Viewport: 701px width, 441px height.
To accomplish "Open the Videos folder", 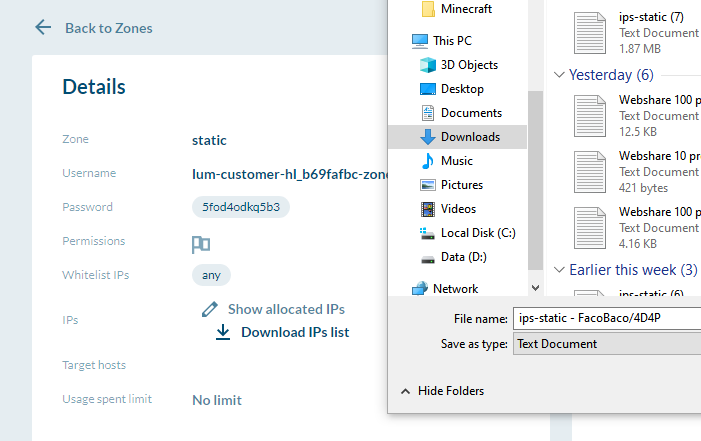I will click(458, 209).
